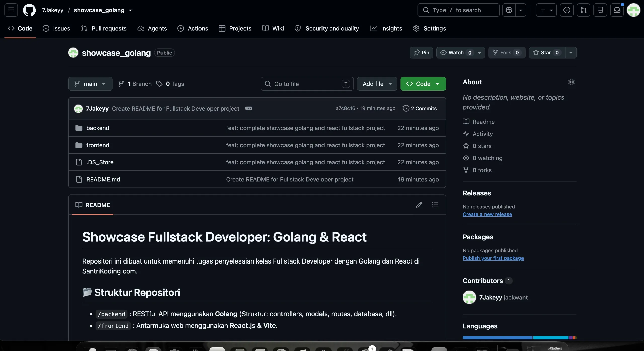Open the pull requests icon in top bar

point(583,10)
